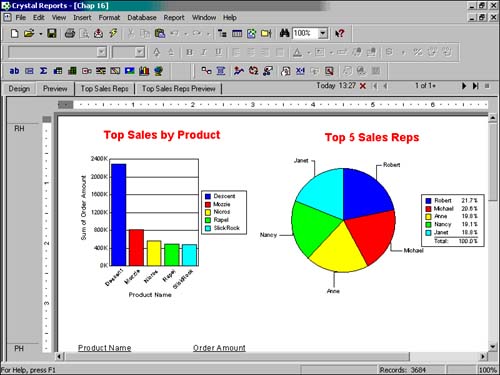Save the report with the floppy disk icon
Screen dimensions: 500x375
click(x=51, y=33)
